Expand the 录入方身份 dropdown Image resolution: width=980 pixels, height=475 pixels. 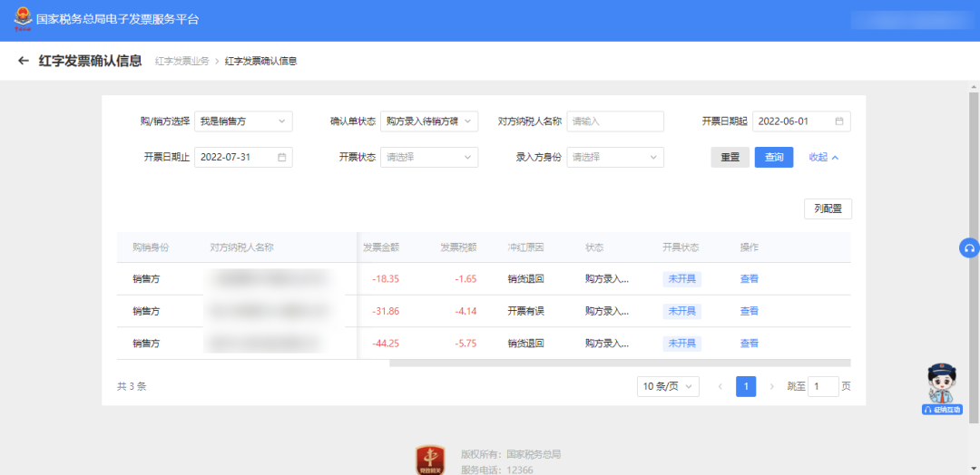pyautogui.click(x=614, y=158)
